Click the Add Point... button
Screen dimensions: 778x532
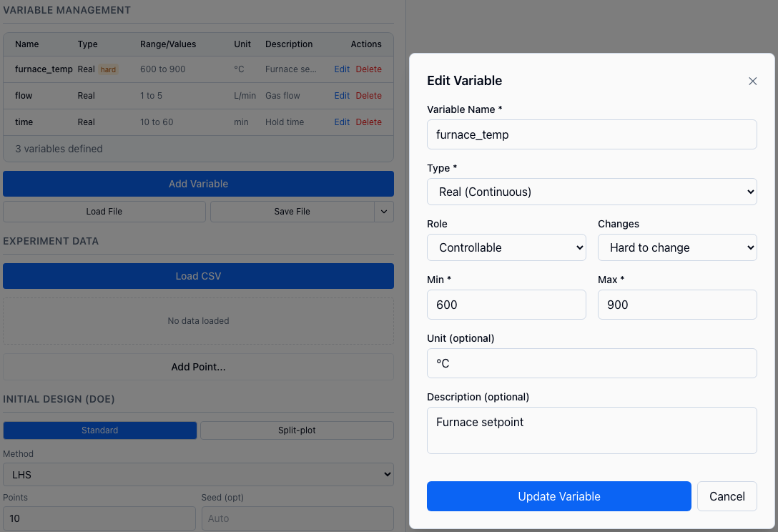tap(199, 367)
